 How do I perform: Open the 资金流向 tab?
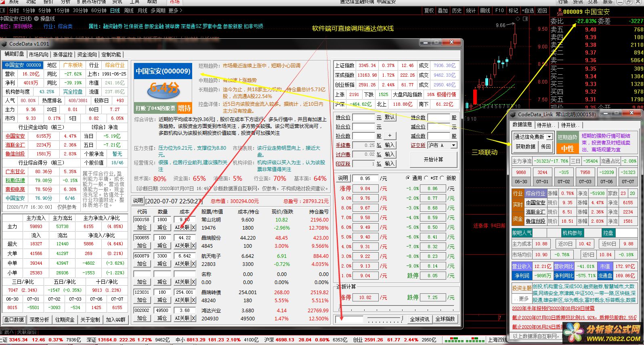87,54
